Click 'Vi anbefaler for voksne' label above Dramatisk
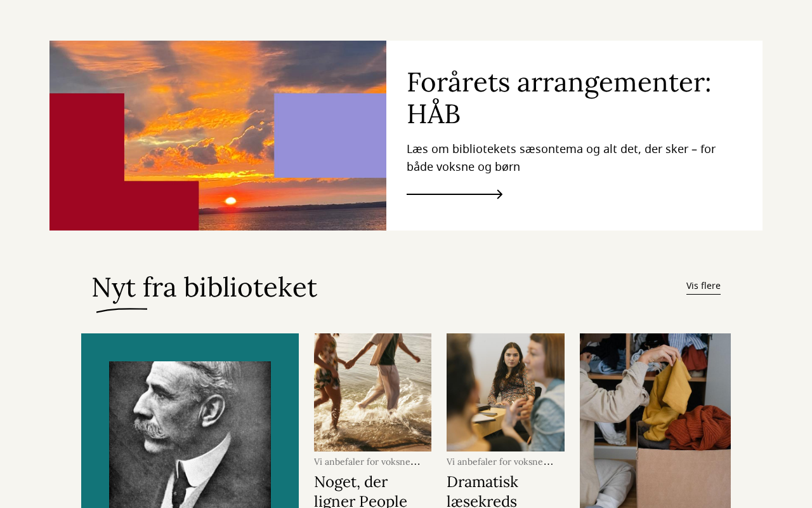812x508 pixels. pos(500,462)
